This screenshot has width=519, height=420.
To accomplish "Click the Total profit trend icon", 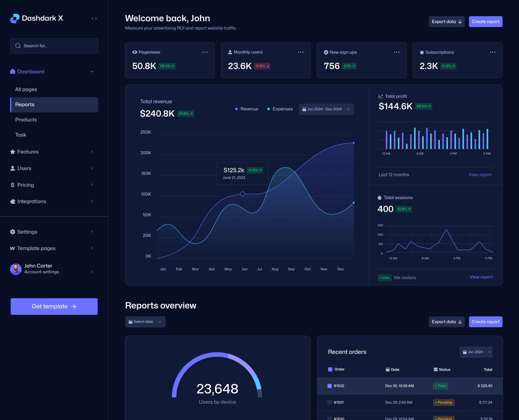I will pos(380,96).
